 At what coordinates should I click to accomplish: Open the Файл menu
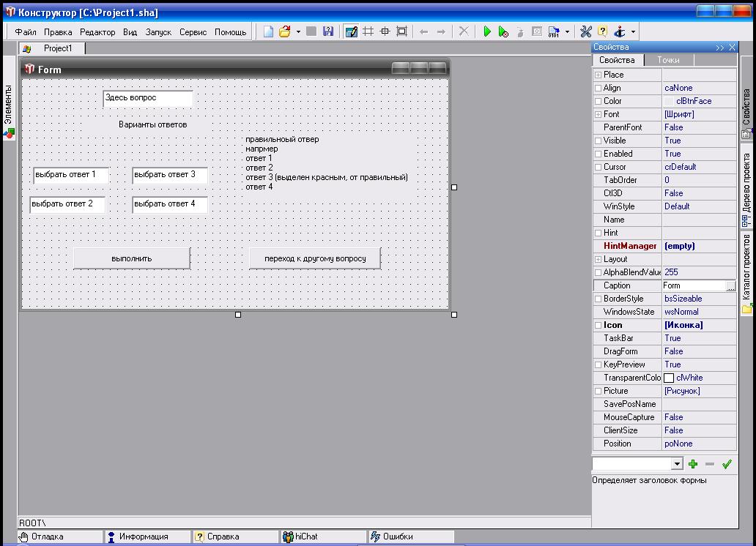(x=26, y=31)
